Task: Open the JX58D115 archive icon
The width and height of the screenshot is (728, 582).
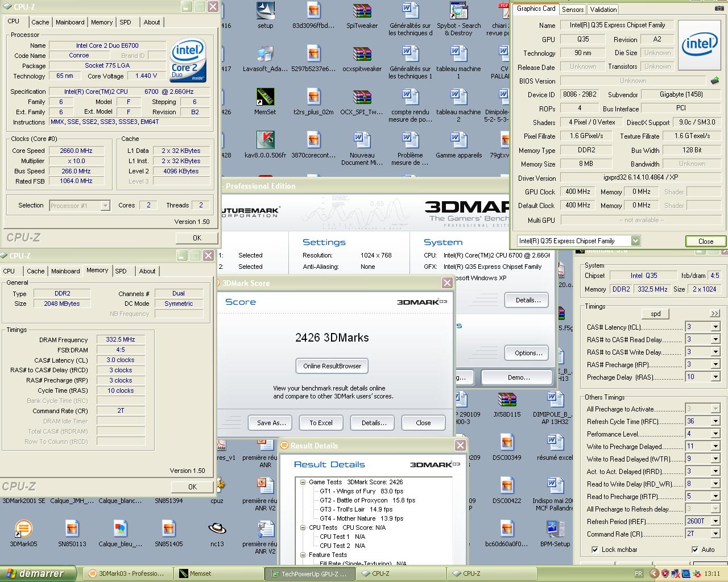Action: click(x=507, y=400)
